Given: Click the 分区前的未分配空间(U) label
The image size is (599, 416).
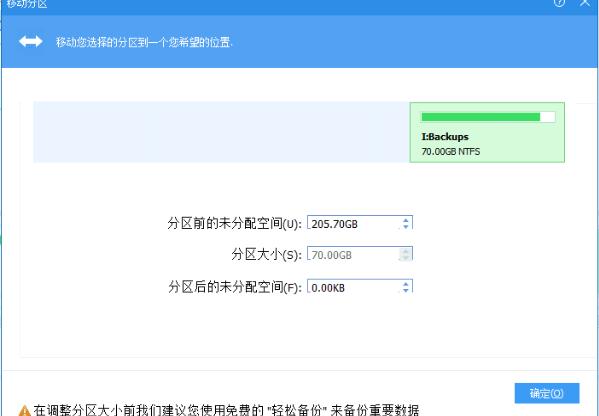Looking at the screenshot, I should pyautogui.click(x=235, y=223).
